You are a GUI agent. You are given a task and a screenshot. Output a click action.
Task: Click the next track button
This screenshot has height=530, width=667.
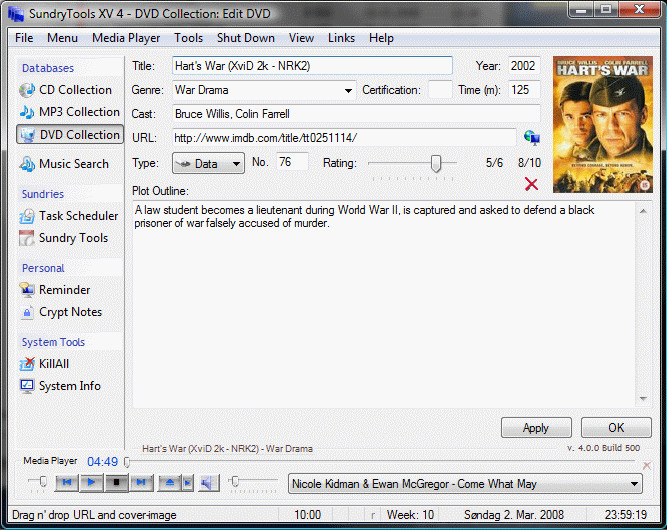(141, 482)
